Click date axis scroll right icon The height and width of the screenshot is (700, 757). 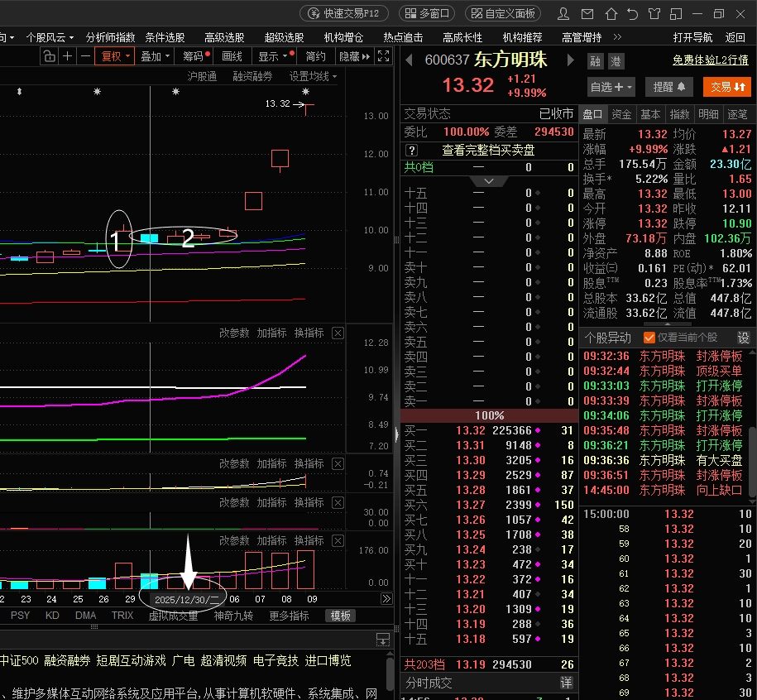coord(386,599)
